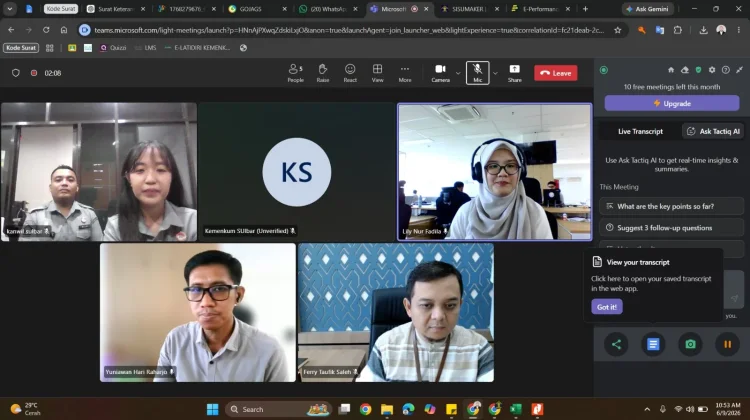The image size is (750, 420).
Task: Toggle the Camera on or off
Action: (441, 73)
